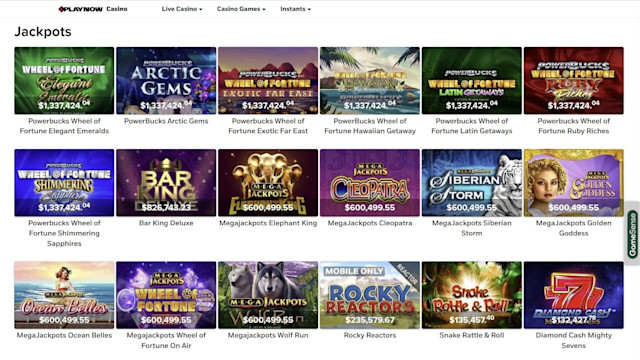Viewport: 640px width, 360px height.
Task: Click the 'Diamond Cash Mighty Sevens' title link
Action: (x=573, y=340)
